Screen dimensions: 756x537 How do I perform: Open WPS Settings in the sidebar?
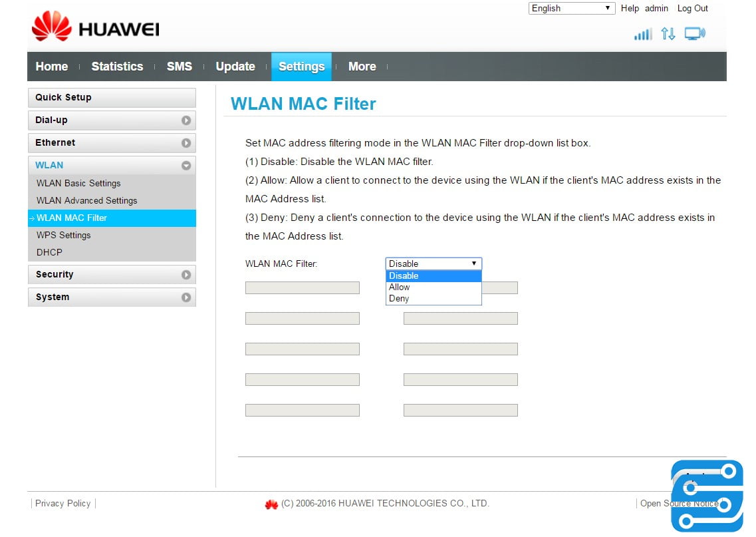pos(63,235)
